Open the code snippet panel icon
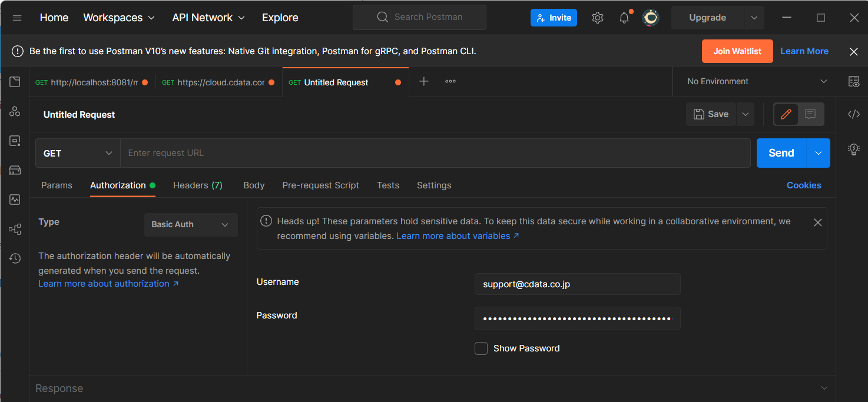 click(853, 114)
